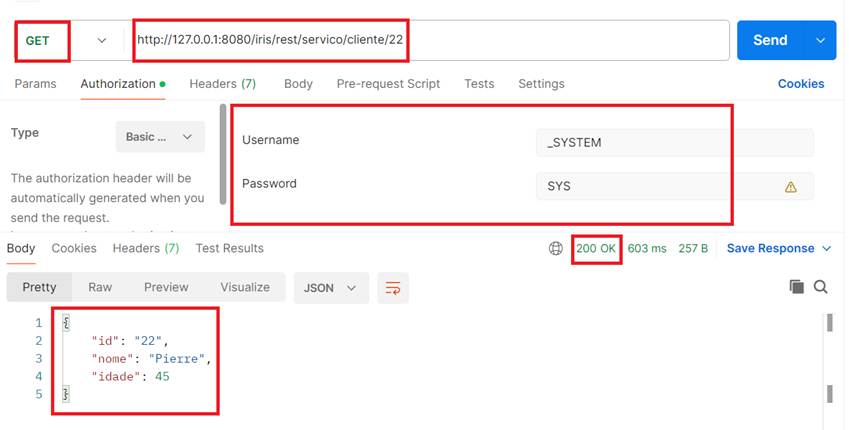
Task: Open the request Headers (7) tab
Action: [222, 84]
